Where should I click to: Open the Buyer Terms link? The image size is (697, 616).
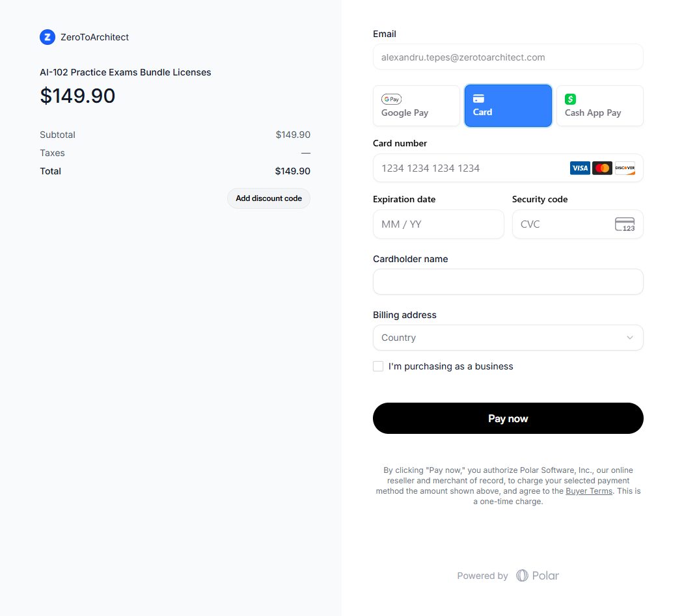click(589, 491)
